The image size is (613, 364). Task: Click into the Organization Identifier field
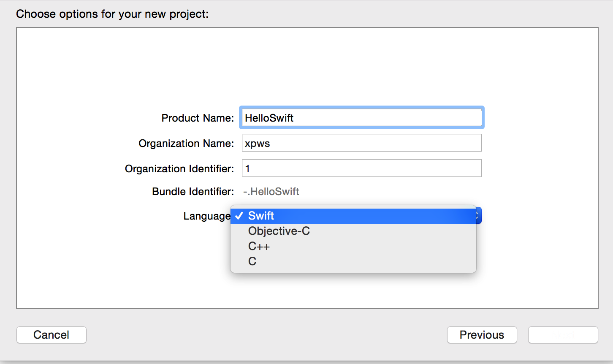[x=362, y=168]
